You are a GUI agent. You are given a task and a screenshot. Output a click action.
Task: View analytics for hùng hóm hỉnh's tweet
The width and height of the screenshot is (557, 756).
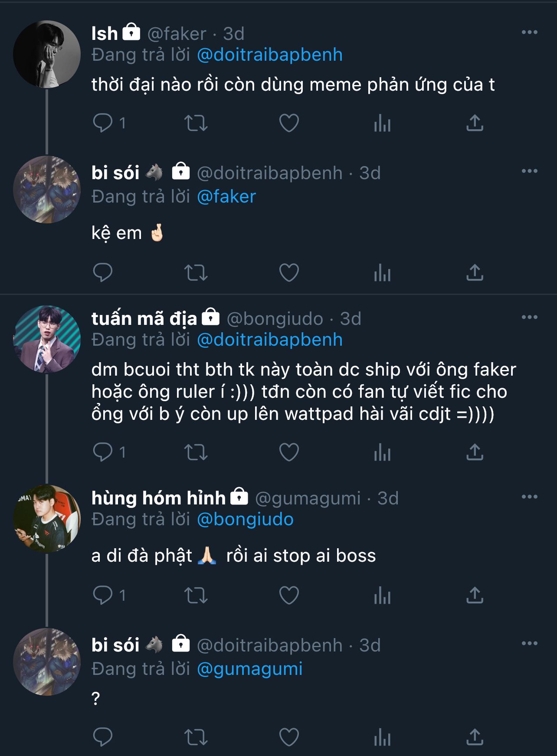(x=382, y=595)
